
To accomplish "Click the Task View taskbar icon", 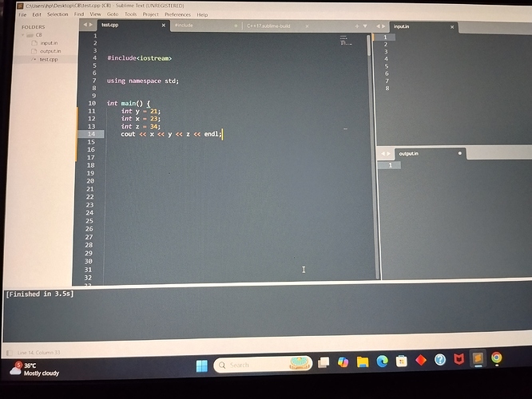I will 324,363.
